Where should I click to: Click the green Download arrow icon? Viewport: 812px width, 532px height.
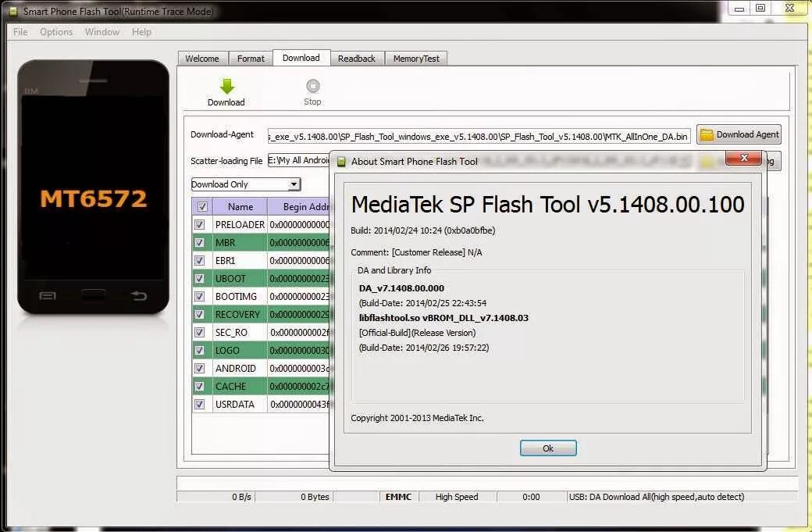click(227, 86)
